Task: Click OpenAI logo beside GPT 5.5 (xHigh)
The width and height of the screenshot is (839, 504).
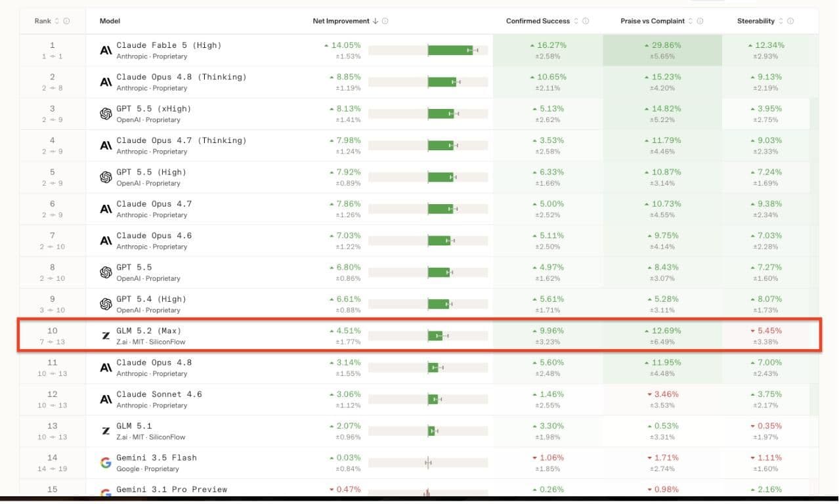Action: tap(106, 114)
